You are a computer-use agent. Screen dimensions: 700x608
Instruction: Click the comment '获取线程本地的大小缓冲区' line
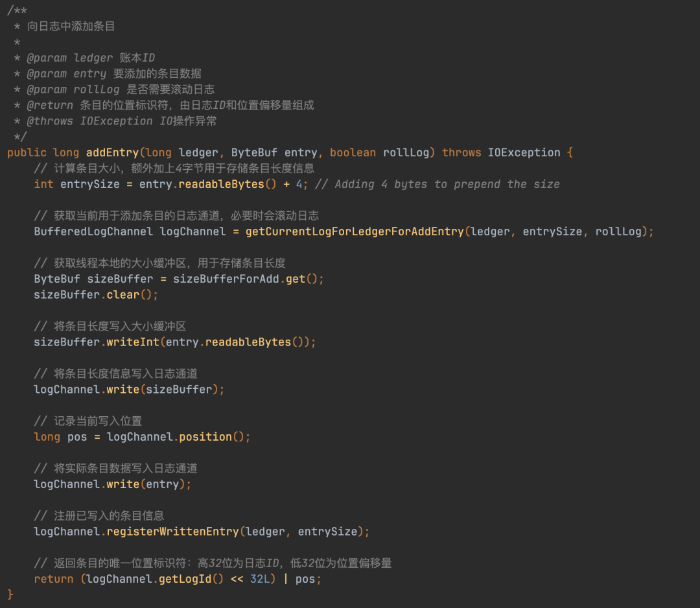point(160,263)
